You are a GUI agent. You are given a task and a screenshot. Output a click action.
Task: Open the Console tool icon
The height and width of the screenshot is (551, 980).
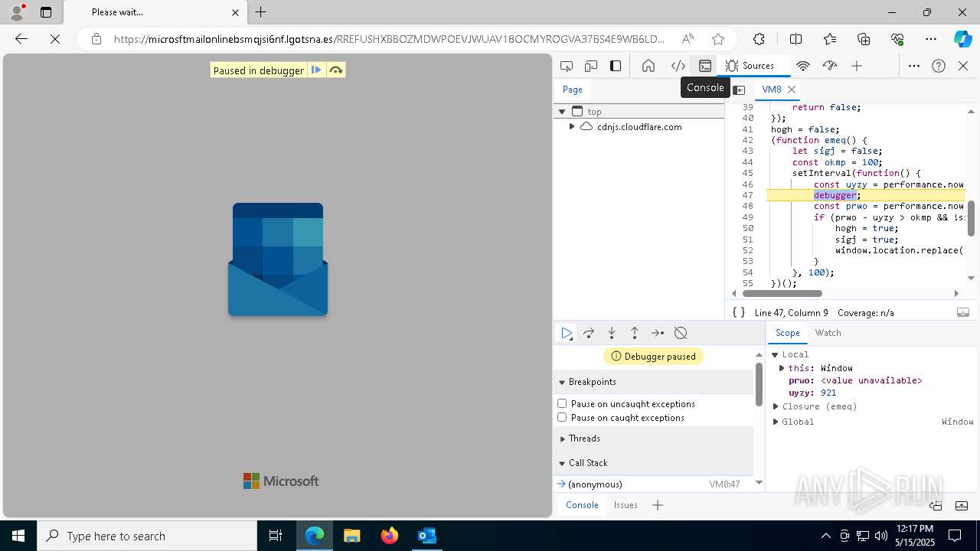point(705,66)
